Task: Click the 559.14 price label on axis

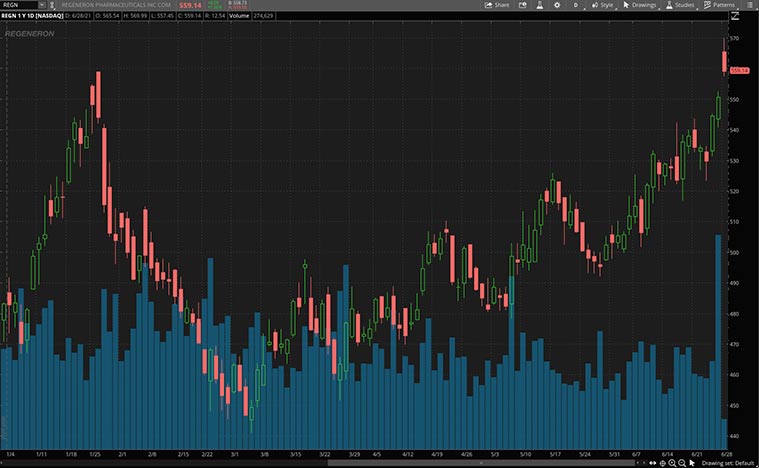Action: pos(740,70)
